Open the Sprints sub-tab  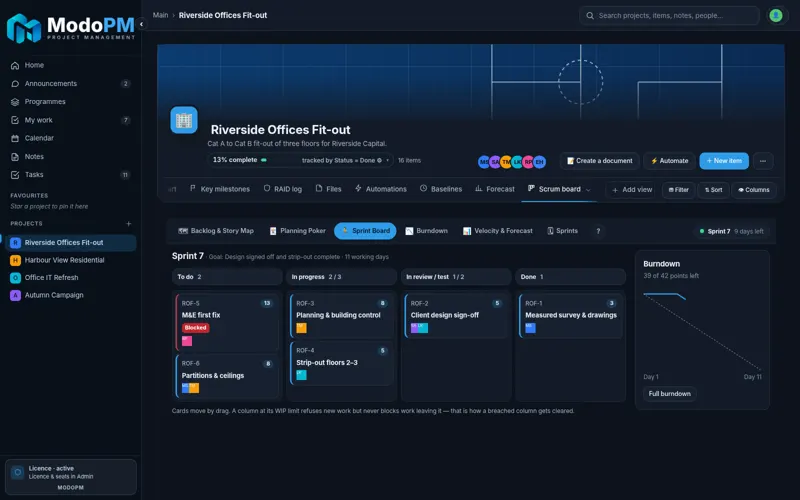pyautogui.click(x=562, y=231)
